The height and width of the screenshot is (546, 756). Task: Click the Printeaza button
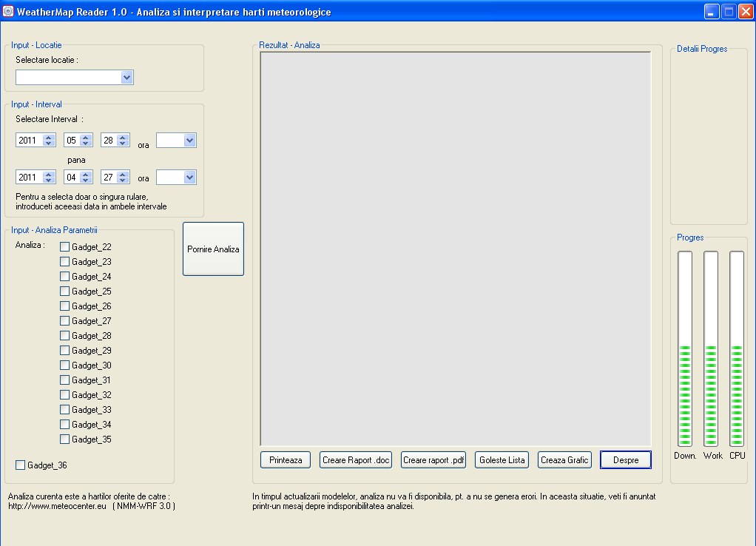pyautogui.click(x=286, y=459)
